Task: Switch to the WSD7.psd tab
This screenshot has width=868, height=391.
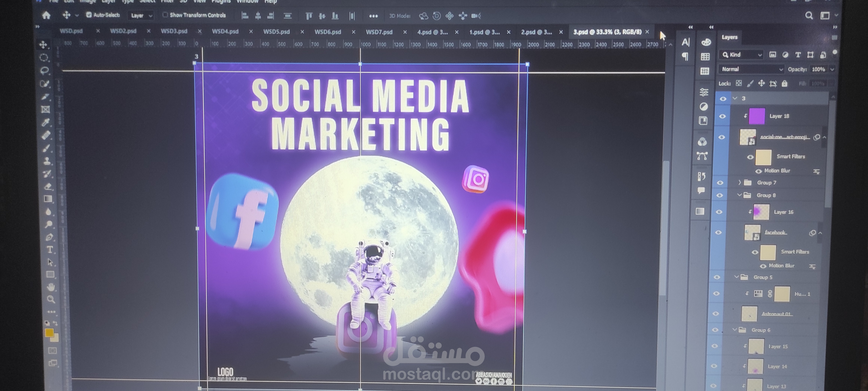Action: click(379, 32)
